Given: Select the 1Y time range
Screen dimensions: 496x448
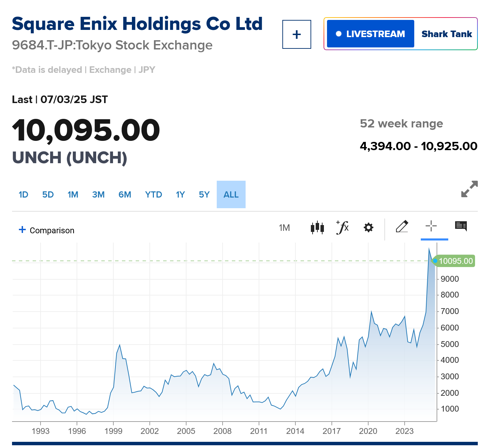Looking at the screenshot, I should coord(180,195).
